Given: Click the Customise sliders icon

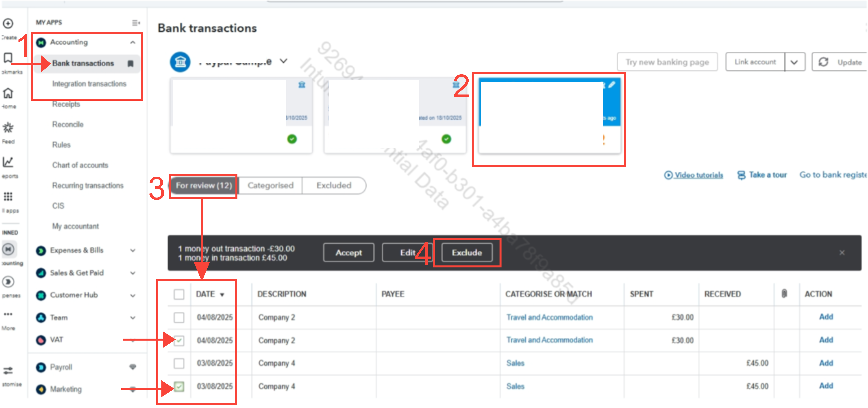Looking at the screenshot, I should tap(8, 371).
